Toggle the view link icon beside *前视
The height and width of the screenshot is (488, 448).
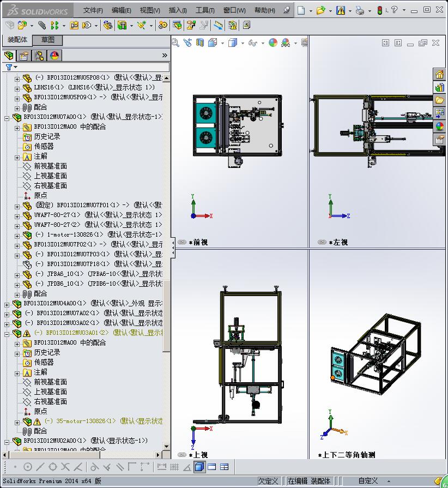click(182, 242)
